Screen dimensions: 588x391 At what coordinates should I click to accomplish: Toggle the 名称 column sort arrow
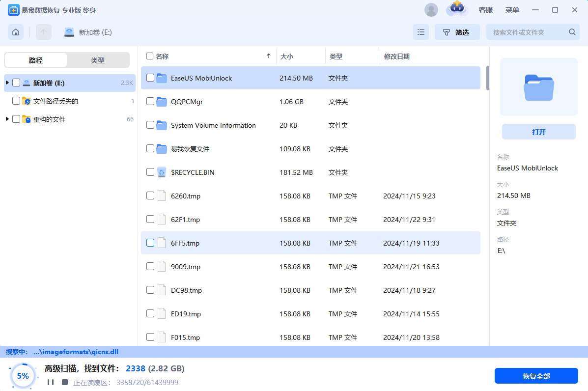pyautogui.click(x=269, y=56)
